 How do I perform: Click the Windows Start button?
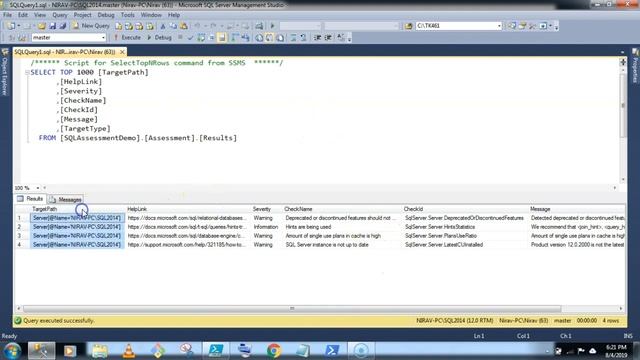(12, 351)
